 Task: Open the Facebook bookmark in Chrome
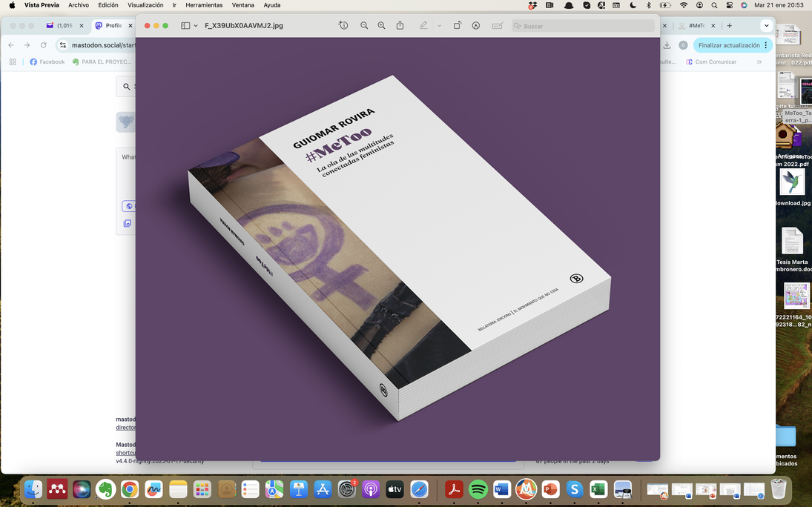(47, 62)
